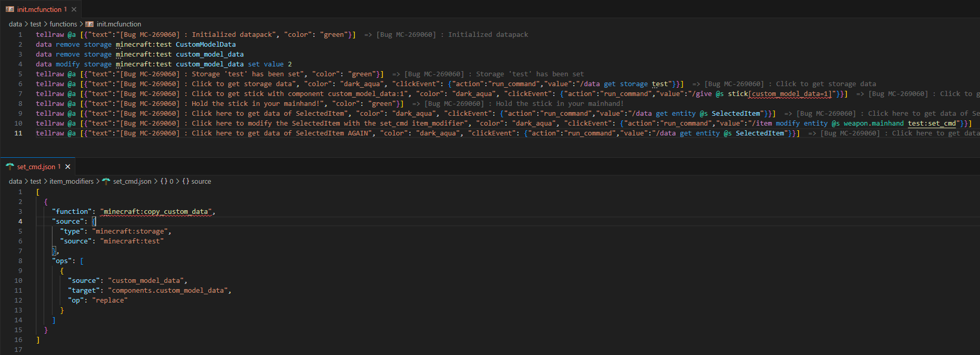Click the init.mcfunction tab file icon
Screen dimensions: 980x355
coord(10,9)
